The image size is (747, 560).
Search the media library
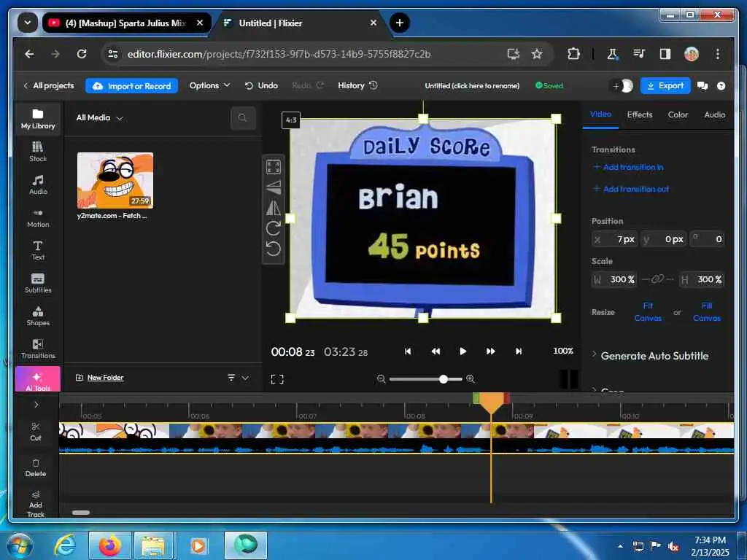pos(243,117)
